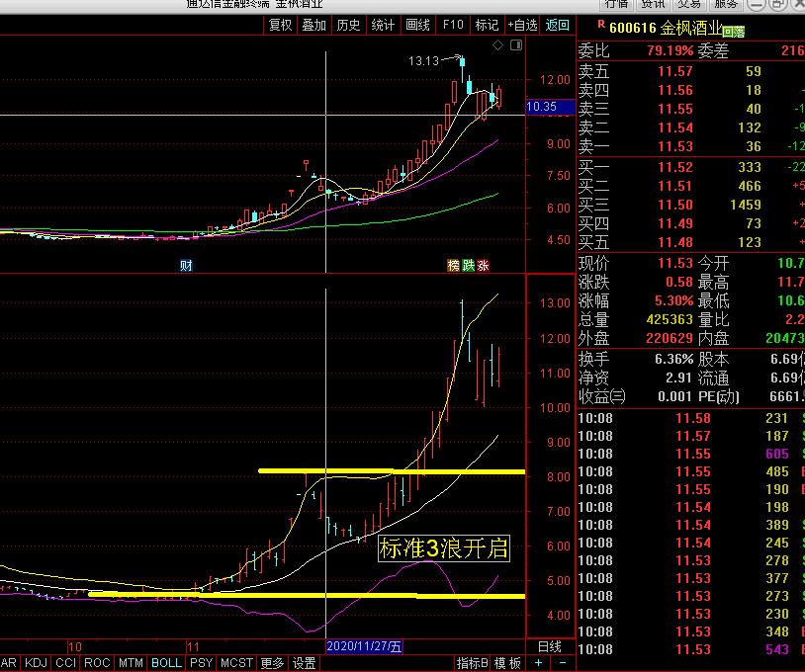This screenshot has width=805, height=672.
Task: Click the 13.13 high price label
Action: [x=423, y=61]
